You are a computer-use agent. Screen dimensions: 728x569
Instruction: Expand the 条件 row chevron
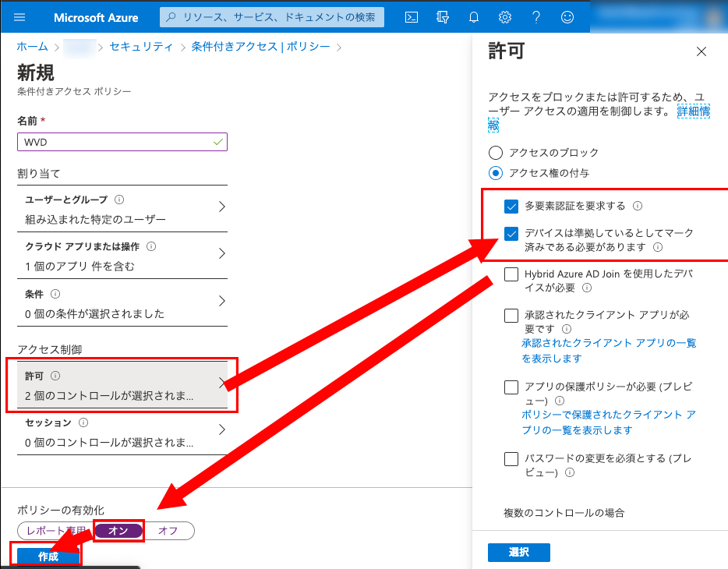222,301
